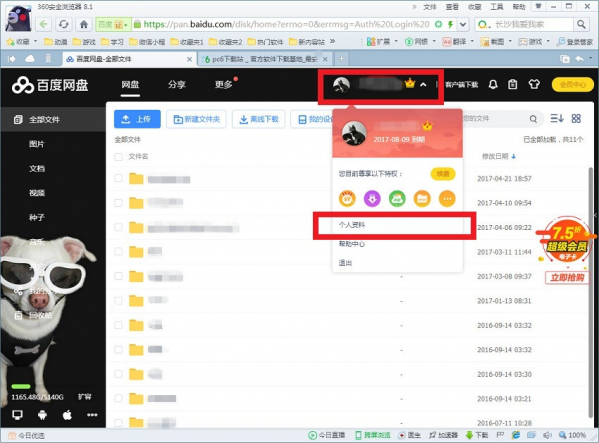
Task: Click the user avatar in header
Action: click(x=341, y=85)
